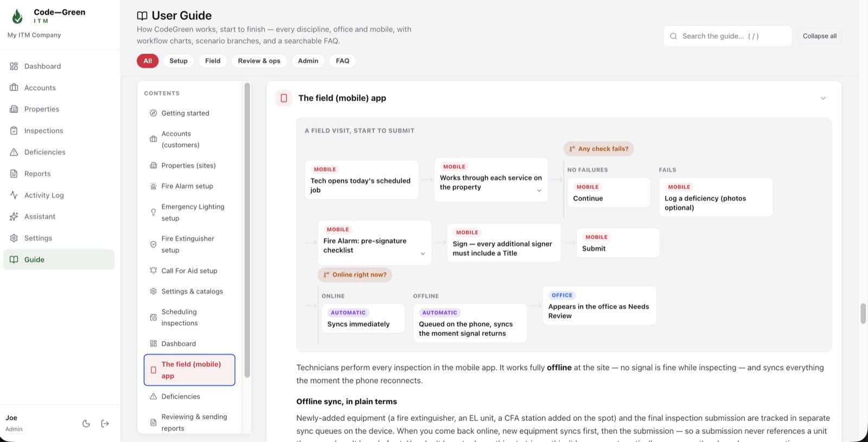This screenshot has height=442, width=868.
Task: Click the Properties building icon in sidebar
Action: (x=14, y=109)
